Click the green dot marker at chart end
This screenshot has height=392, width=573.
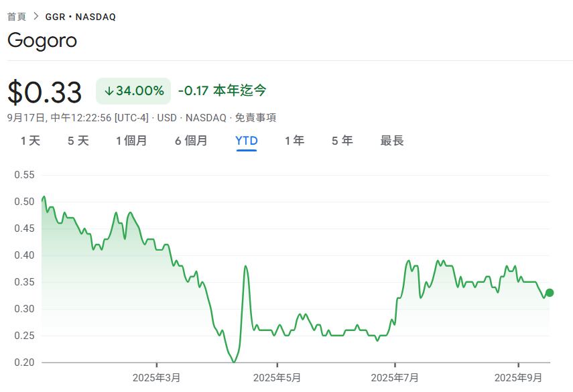pos(550,292)
